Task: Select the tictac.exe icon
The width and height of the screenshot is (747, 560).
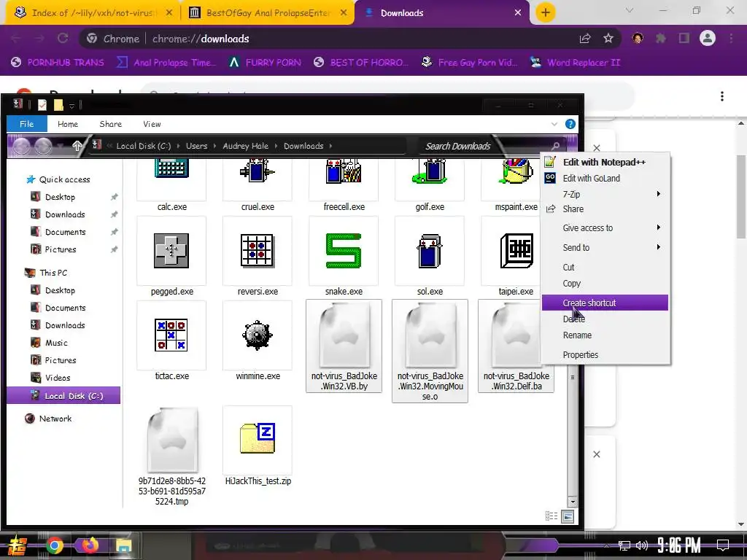Action: [171, 335]
